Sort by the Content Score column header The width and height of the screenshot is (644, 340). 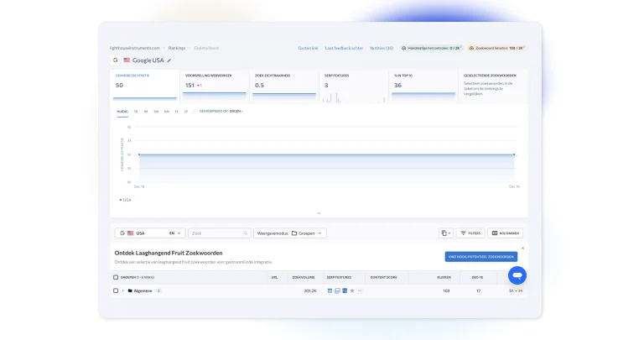click(383, 277)
